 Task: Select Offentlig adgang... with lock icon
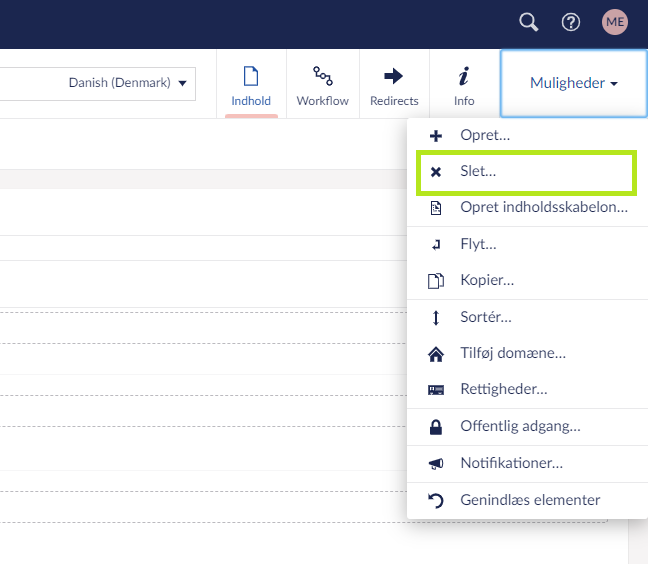pyautogui.click(x=520, y=426)
